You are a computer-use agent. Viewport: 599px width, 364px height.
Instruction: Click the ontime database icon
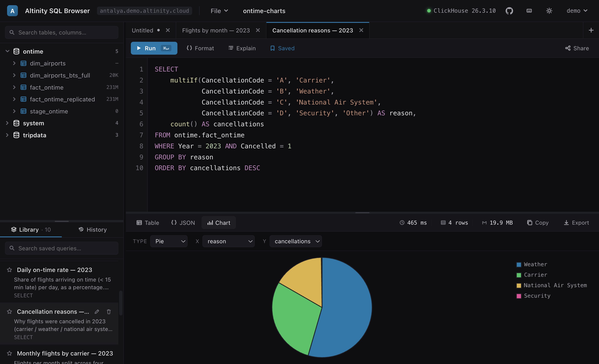click(16, 52)
